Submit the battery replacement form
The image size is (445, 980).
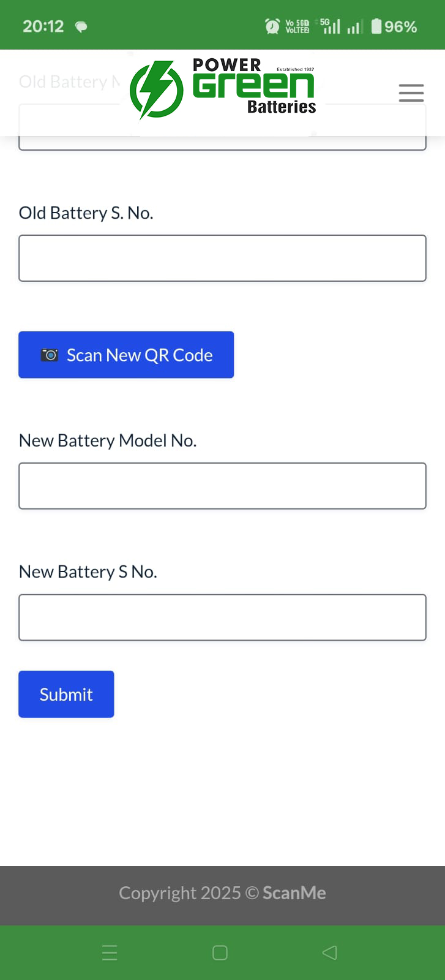coord(66,694)
